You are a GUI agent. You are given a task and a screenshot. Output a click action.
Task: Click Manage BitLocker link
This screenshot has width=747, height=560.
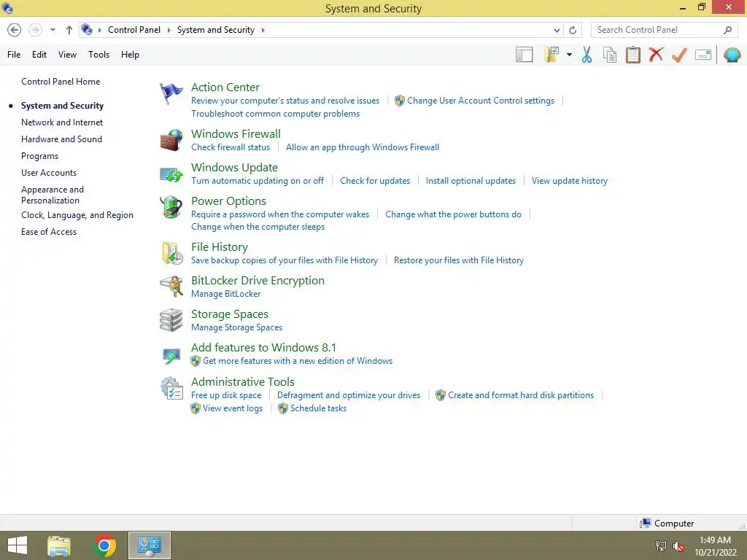coord(226,294)
